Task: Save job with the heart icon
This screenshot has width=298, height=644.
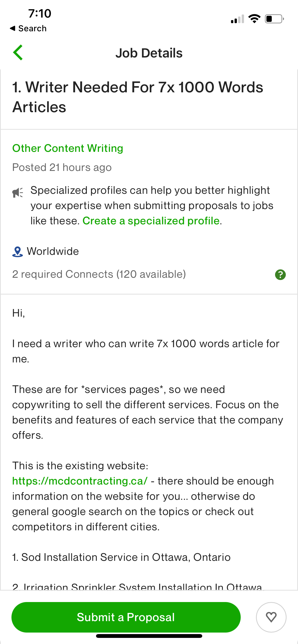Action: [x=271, y=617]
